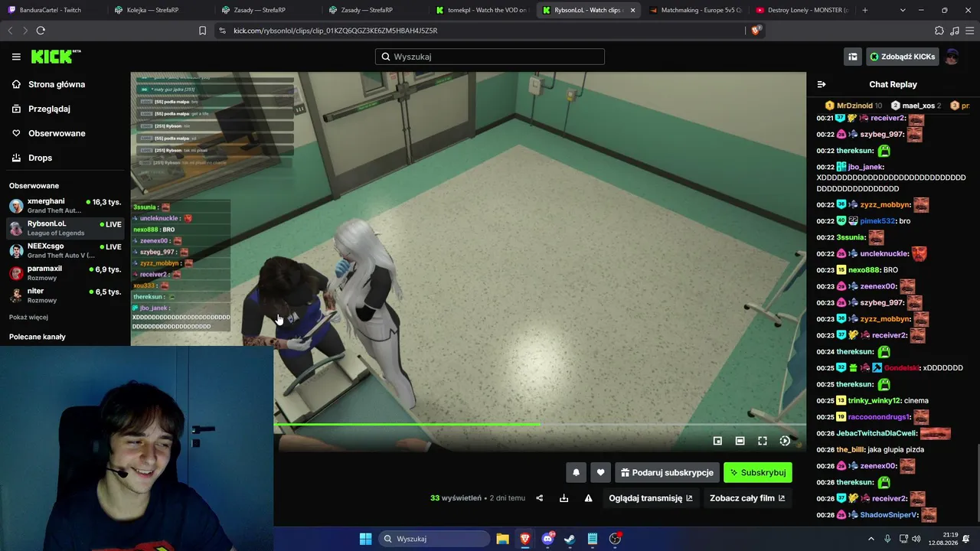The width and height of the screenshot is (980, 551).
Task: Switch the player to theater mode
Action: coord(740,441)
